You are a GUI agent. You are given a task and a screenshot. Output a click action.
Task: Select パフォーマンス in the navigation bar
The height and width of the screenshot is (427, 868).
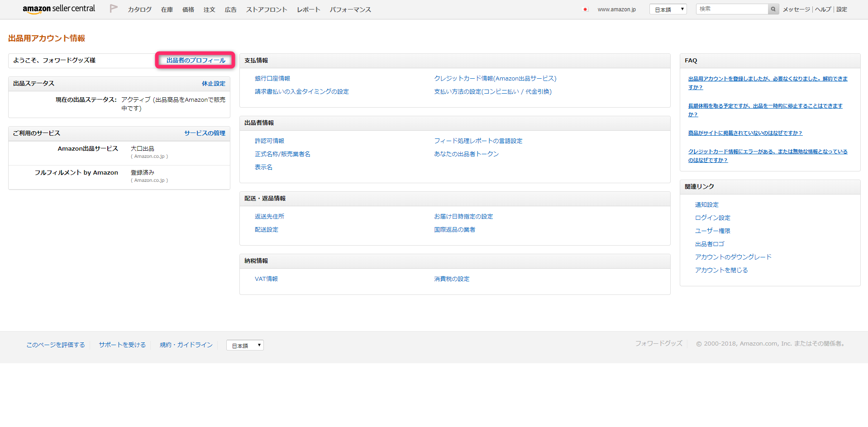[x=350, y=9]
